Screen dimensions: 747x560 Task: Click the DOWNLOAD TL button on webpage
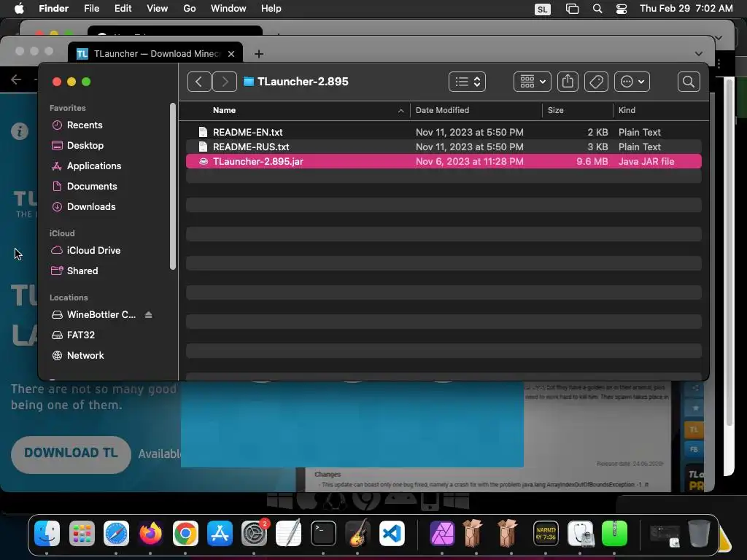click(71, 454)
